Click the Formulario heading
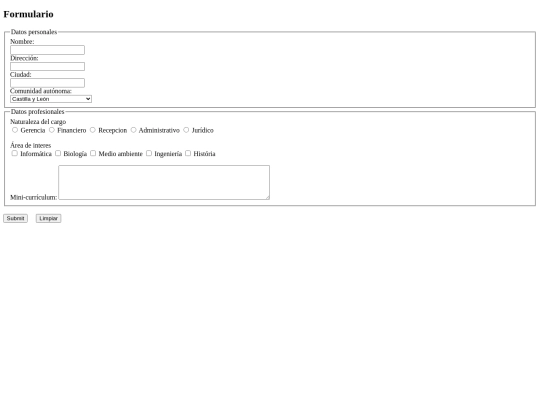The height and width of the screenshot is (405, 540). [29, 14]
